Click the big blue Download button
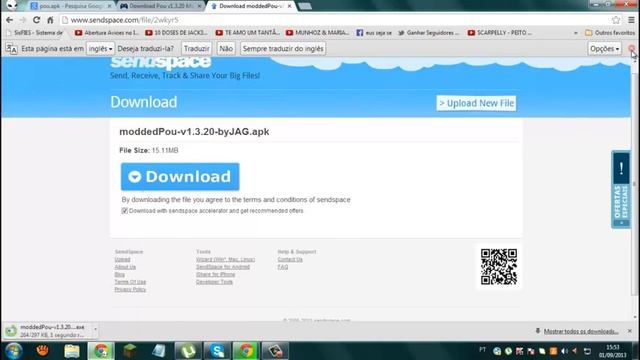Screen dimensions: 640x360 point(180,177)
